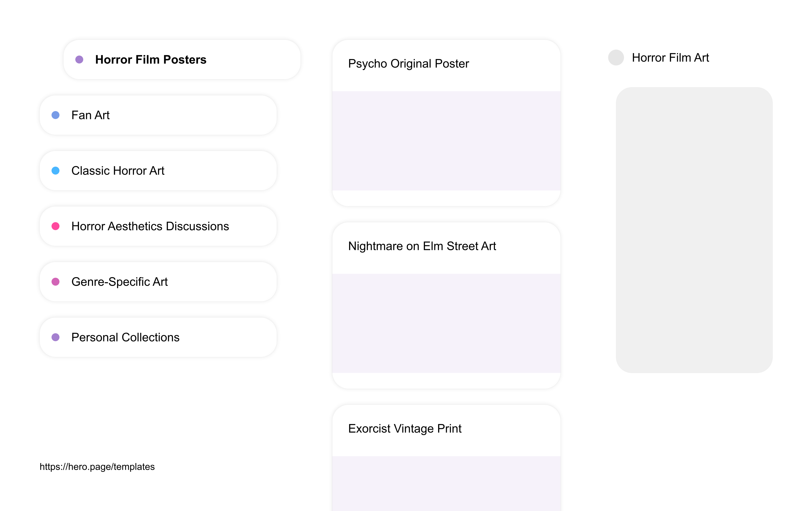
Task: Click Nightmare on Elm Street image placeholder
Action: (x=446, y=323)
